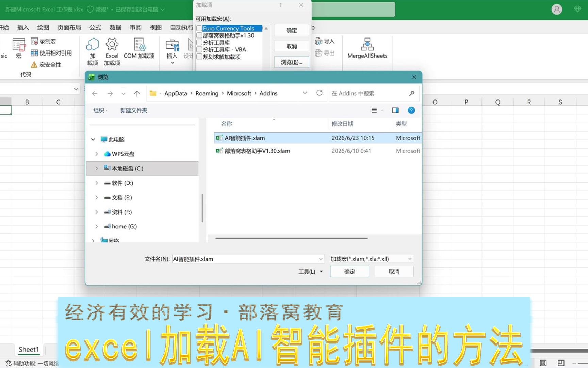Open the 页面布局 ribbon tab
The image size is (588, 368).
click(x=69, y=27)
